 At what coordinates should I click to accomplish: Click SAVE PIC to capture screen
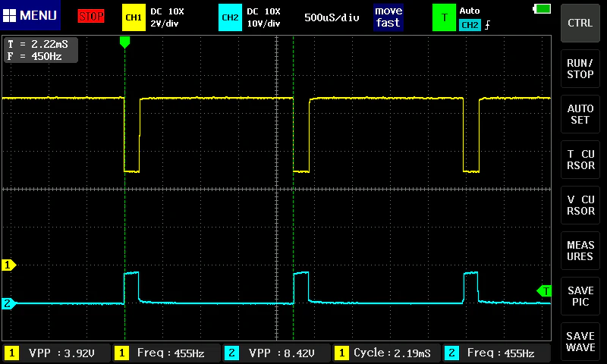pos(580,297)
